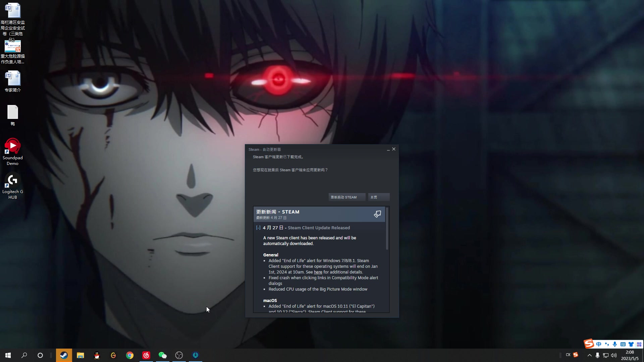Switch to Steam on the taskbar
Screen dimensions: 644x362
pos(64,355)
